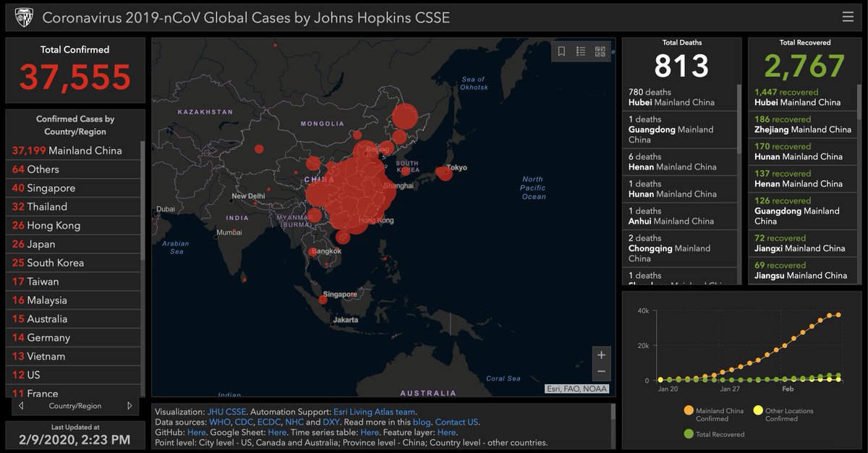
Task: Open the ECDC data source link
Action: pyautogui.click(x=268, y=422)
